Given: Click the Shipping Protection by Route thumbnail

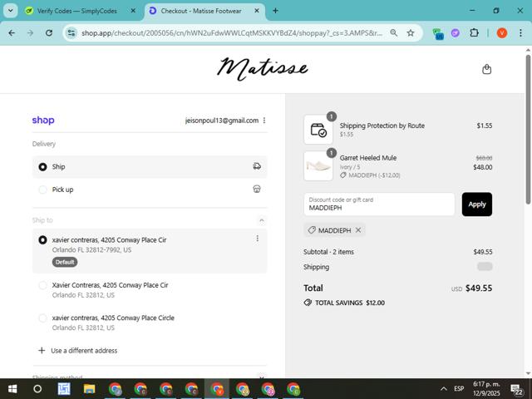Looking at the screenshot, I should point(318,130).
